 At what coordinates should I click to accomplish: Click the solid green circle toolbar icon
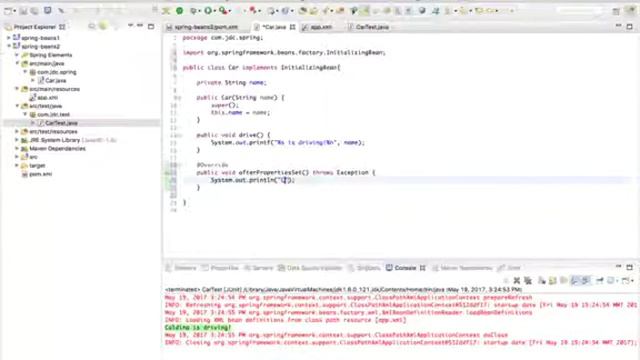coord(180,11)
